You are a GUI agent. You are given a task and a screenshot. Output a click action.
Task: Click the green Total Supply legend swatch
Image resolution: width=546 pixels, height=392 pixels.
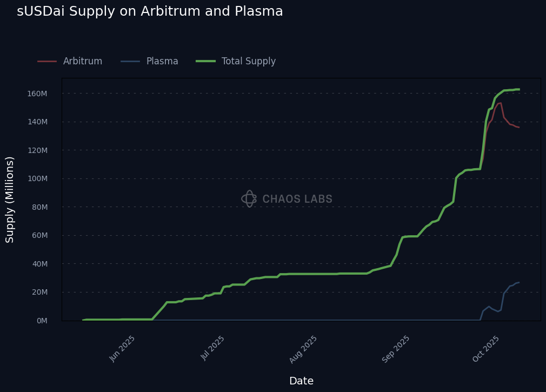205,62
